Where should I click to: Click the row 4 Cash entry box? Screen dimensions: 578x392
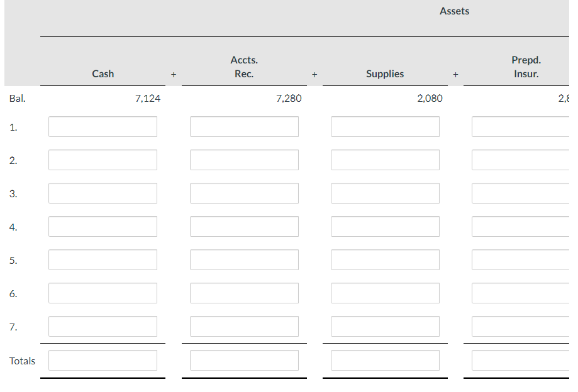click(103, 226)
